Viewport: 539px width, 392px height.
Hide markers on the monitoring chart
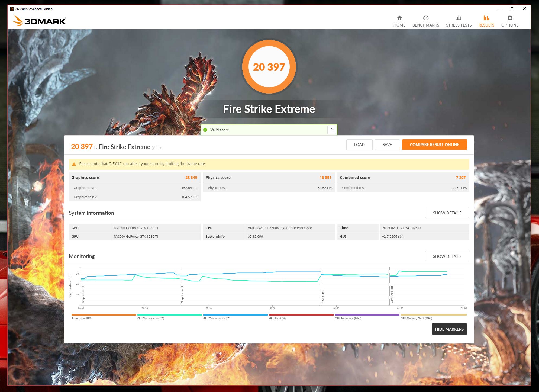[449, 329]
